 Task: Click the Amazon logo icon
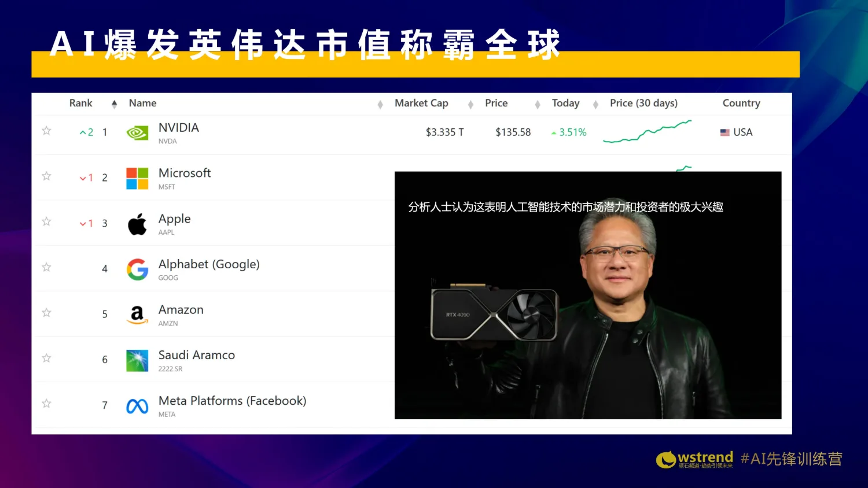[137, 315]
